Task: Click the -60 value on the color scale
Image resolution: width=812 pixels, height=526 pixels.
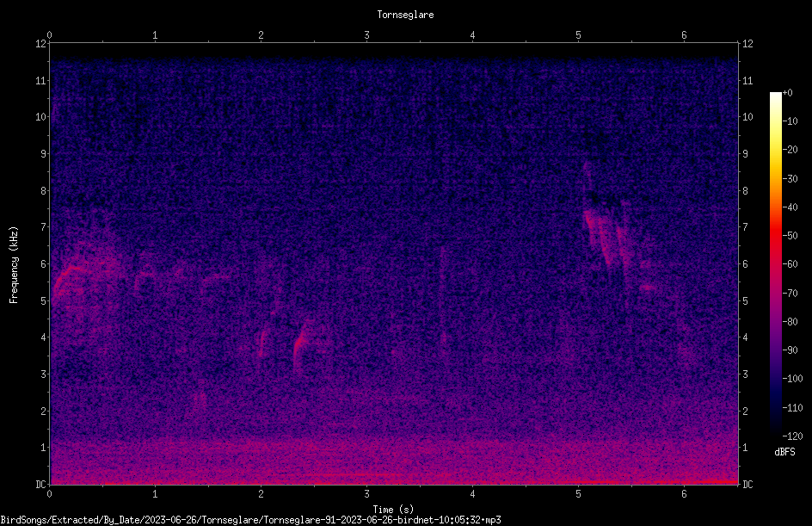Action: coord(790,264)
